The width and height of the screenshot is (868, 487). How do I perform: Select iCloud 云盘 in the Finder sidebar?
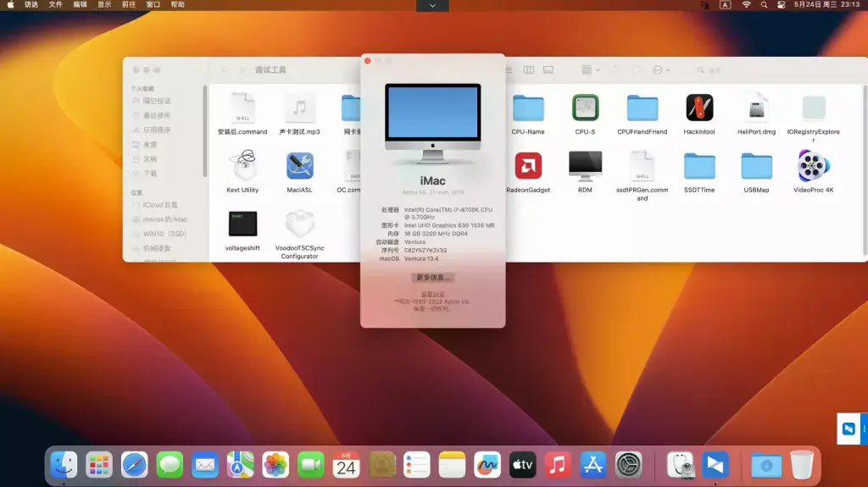(160, 204)
